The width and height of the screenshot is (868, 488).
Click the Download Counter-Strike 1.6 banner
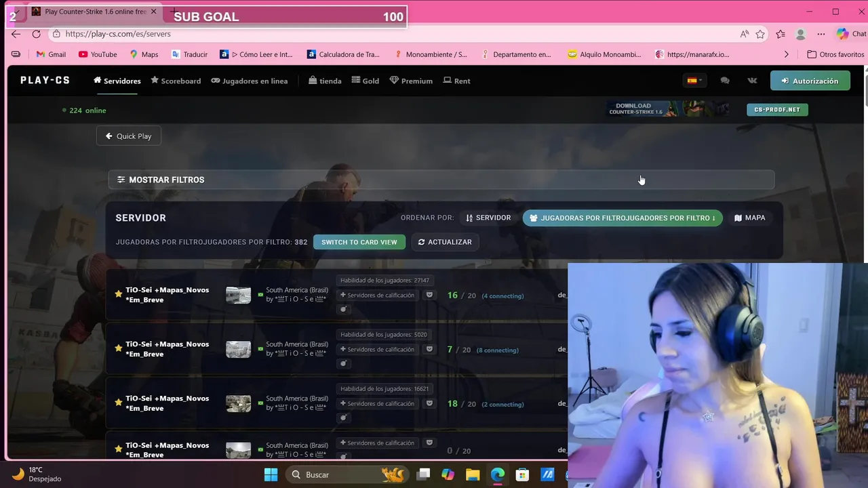(x=667, y=109)
